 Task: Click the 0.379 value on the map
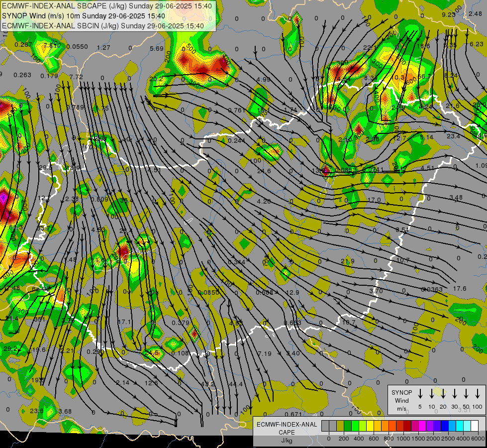pos(181,323)
